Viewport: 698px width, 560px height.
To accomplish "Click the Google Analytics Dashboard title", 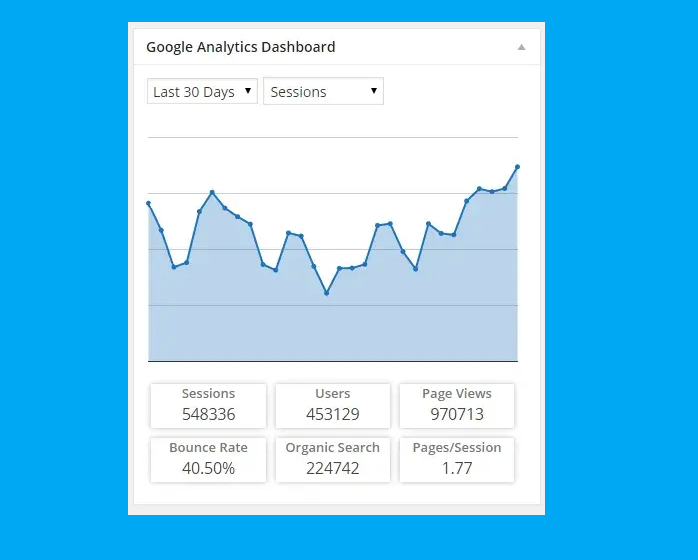I will coord(240,47).
